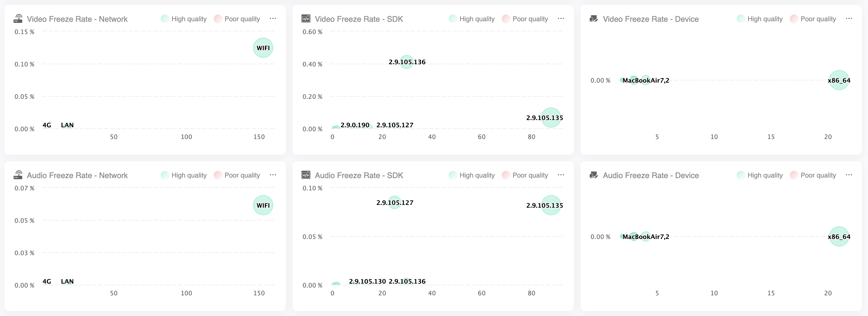Select the WIFI bubble in the Video Freeze Rate - Network chart

coord(263,48)
